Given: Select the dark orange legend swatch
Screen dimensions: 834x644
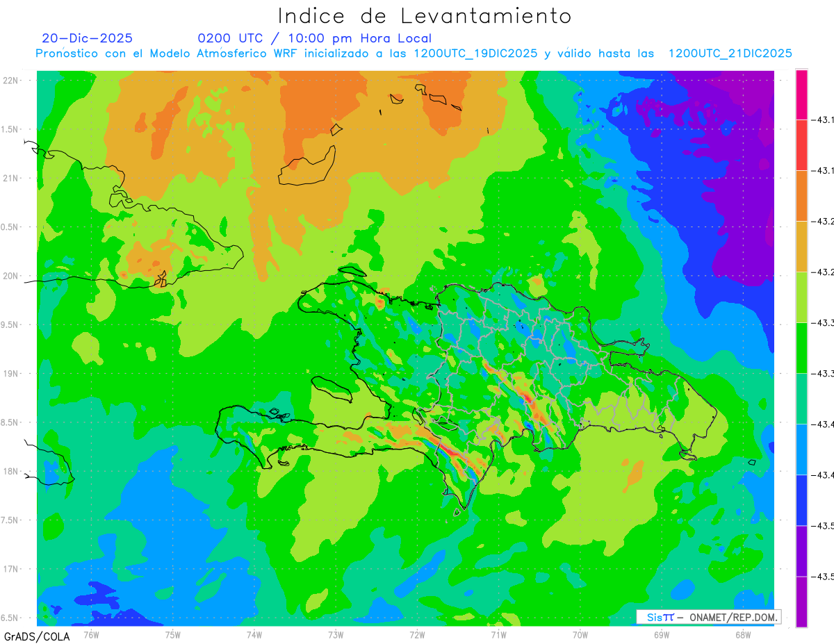Looking at the screenshot, I should [801, 195].
